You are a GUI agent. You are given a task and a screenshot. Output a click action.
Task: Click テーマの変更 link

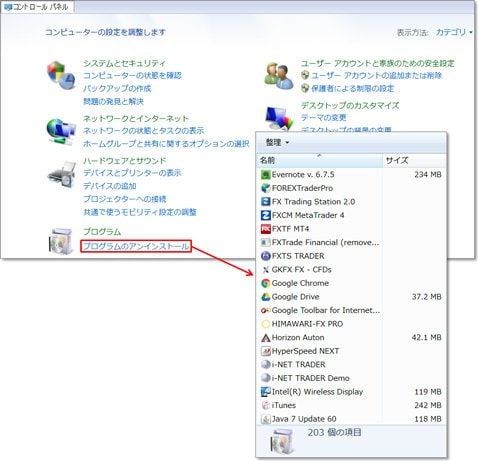pyautogui.click(x=323, y=118)
